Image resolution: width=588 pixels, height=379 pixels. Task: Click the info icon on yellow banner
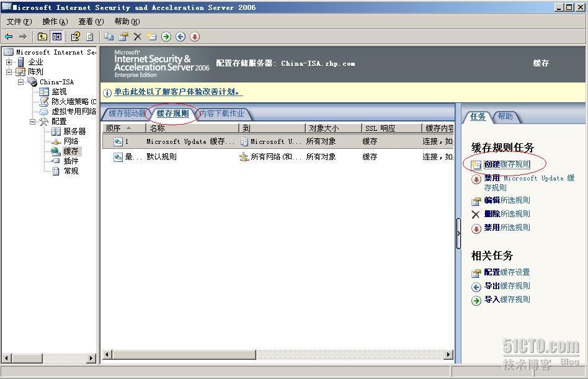coord(107,92)
